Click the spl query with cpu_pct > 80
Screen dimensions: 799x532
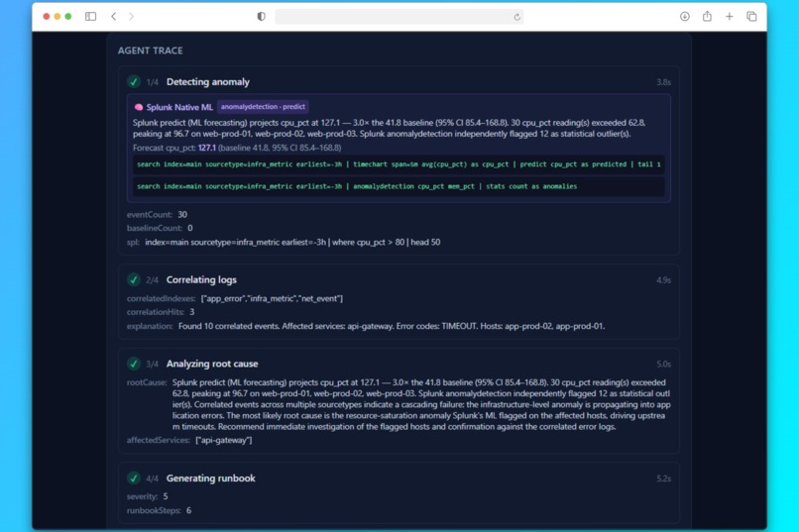pyautogui.click(x=292, y=243)
